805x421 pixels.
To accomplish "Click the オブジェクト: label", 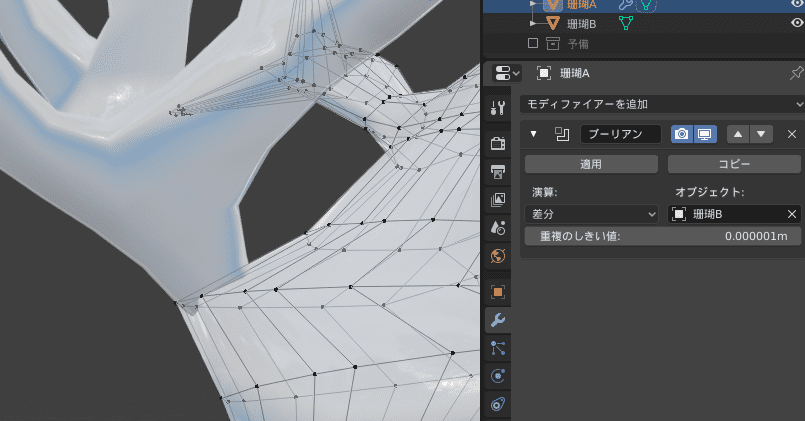I will (710, 192).
